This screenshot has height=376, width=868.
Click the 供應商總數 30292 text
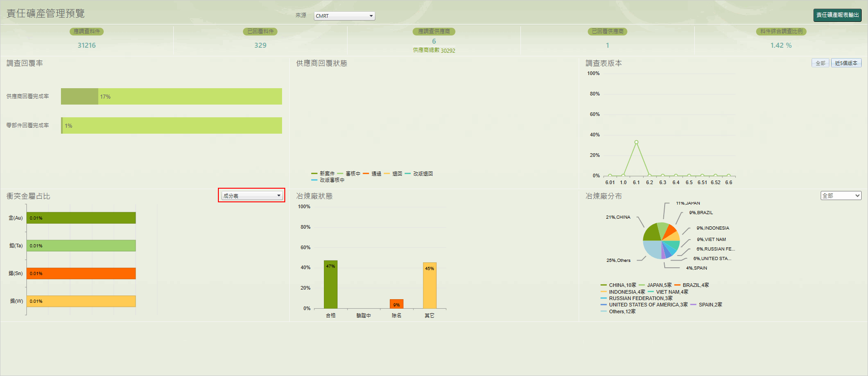434,50
